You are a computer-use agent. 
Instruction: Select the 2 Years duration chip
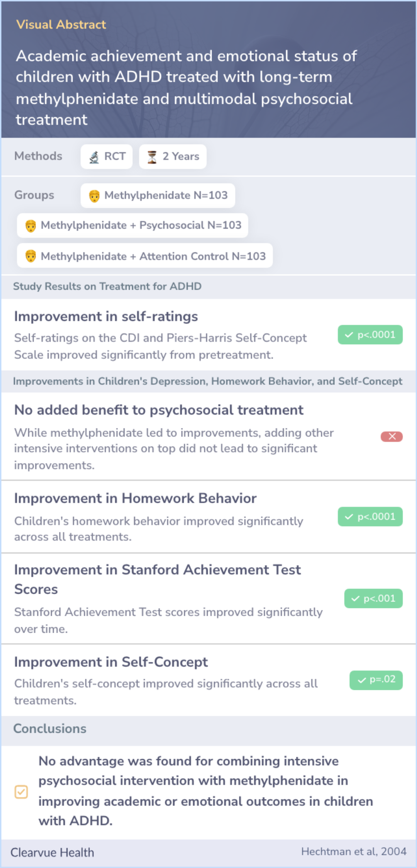173,157
